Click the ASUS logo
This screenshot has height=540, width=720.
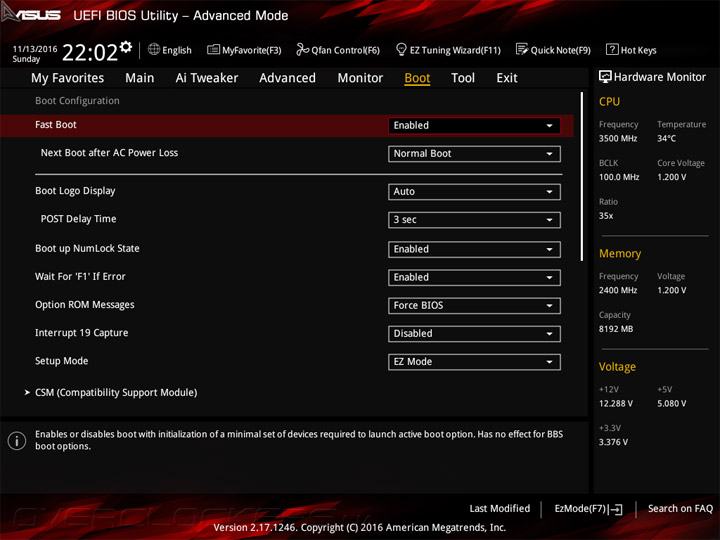pos(31,14)
